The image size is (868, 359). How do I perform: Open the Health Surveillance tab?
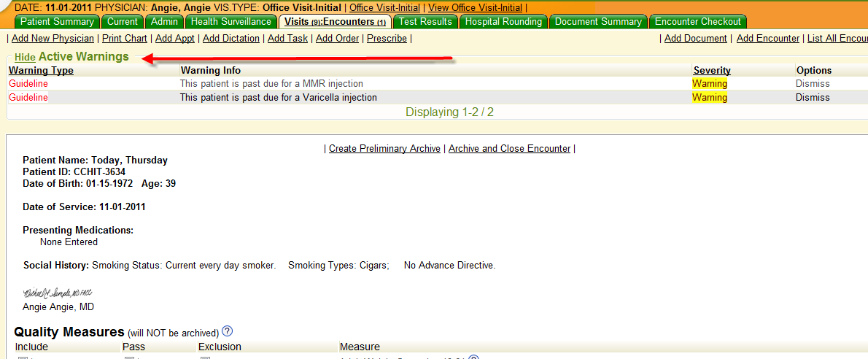(x=230, y=21)
